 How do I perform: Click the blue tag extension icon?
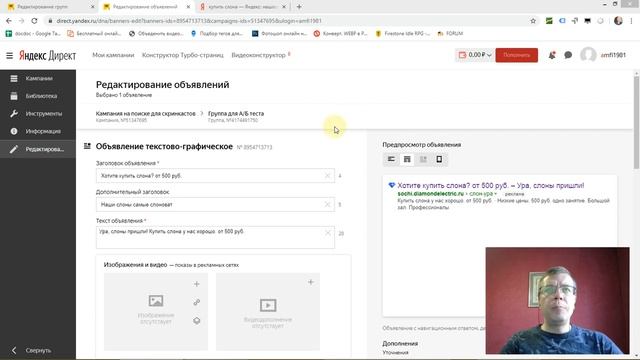click(x=562, y=21)
